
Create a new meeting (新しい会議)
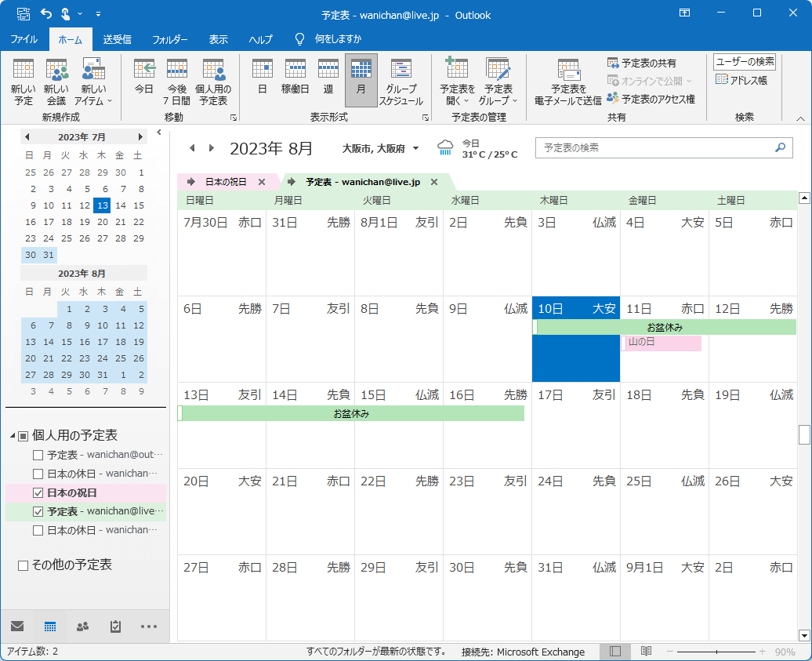pos(56,82)
